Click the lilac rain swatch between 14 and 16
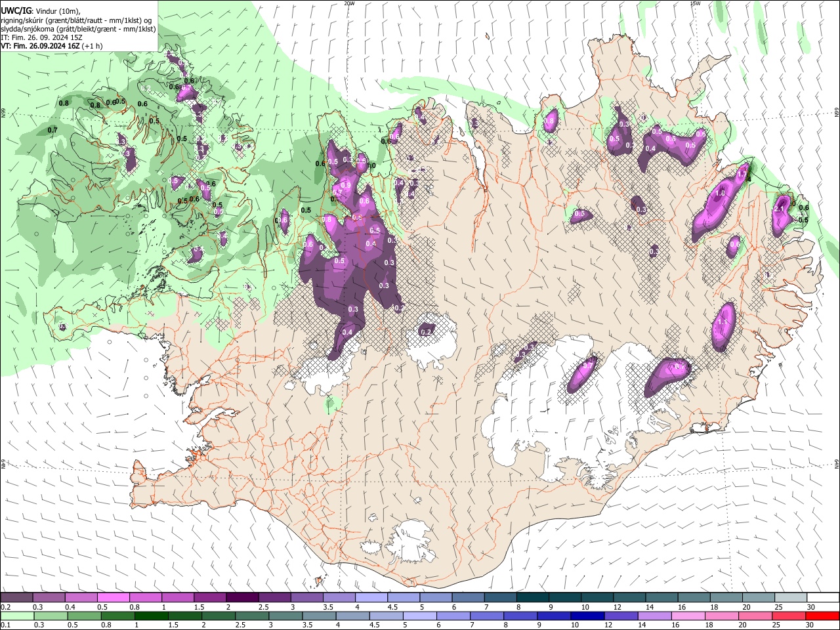The width and height of the screenshot is (840, 630). coord(654,616)
